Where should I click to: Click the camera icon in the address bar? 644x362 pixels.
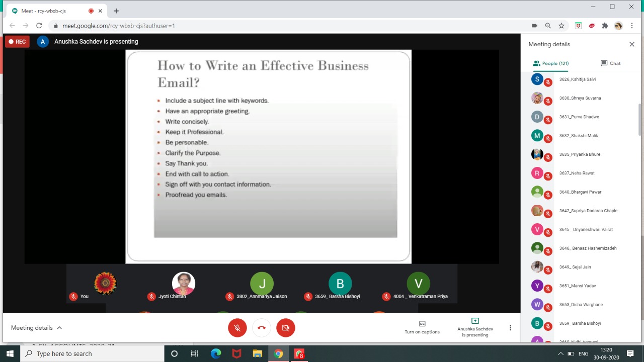click(x=535, y=25)
